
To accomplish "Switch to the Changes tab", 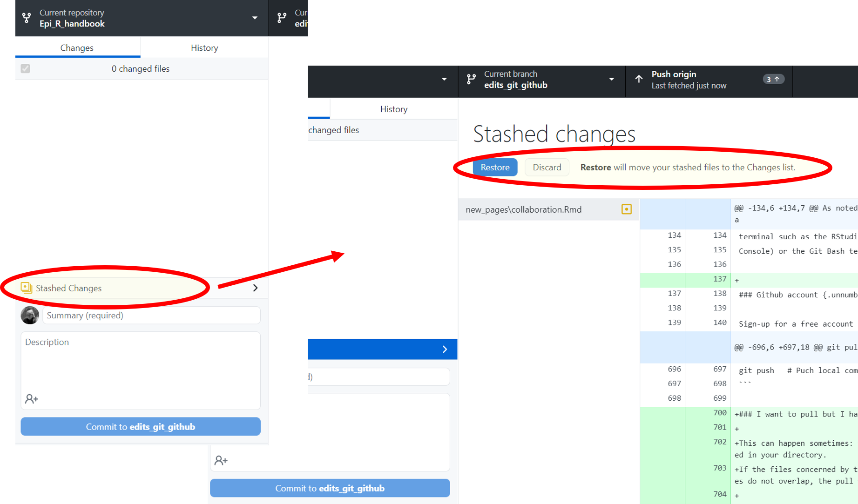I will coord(77,47).
